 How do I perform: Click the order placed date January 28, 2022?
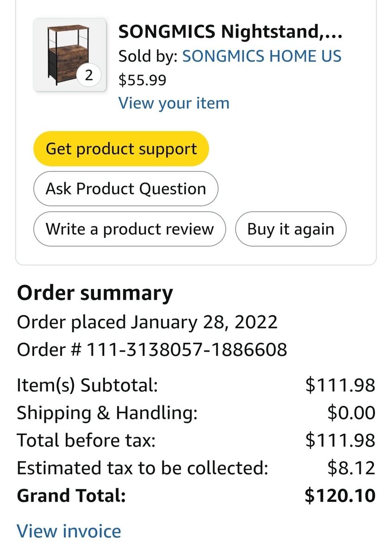(204, 322)
